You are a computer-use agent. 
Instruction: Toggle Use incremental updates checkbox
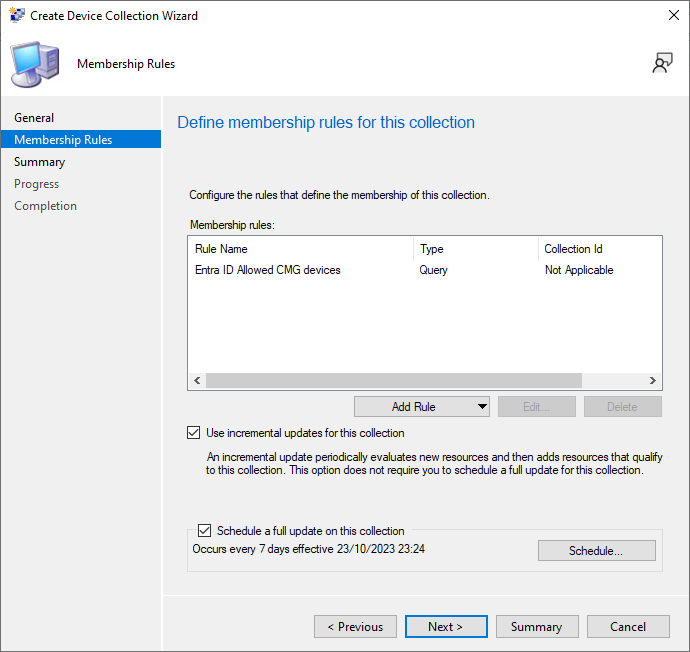tap(194, 433)
